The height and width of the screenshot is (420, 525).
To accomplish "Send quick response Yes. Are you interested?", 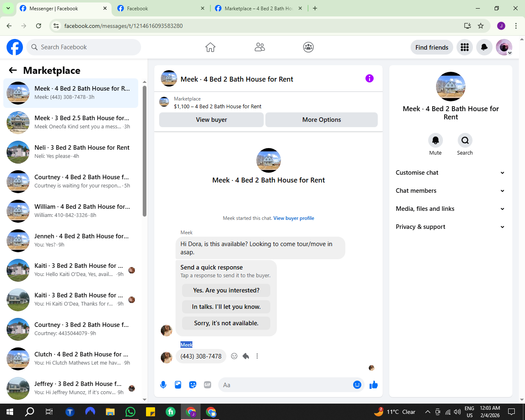I will pyautogui.click(x=226, y=290).
